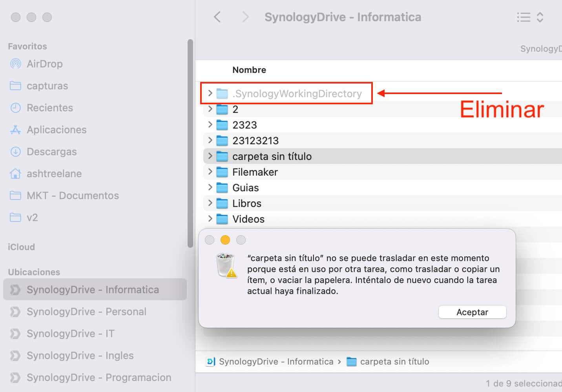Expand the Videos folder chevron
This screenshot has width=562, height=392.
coord(210,219)
